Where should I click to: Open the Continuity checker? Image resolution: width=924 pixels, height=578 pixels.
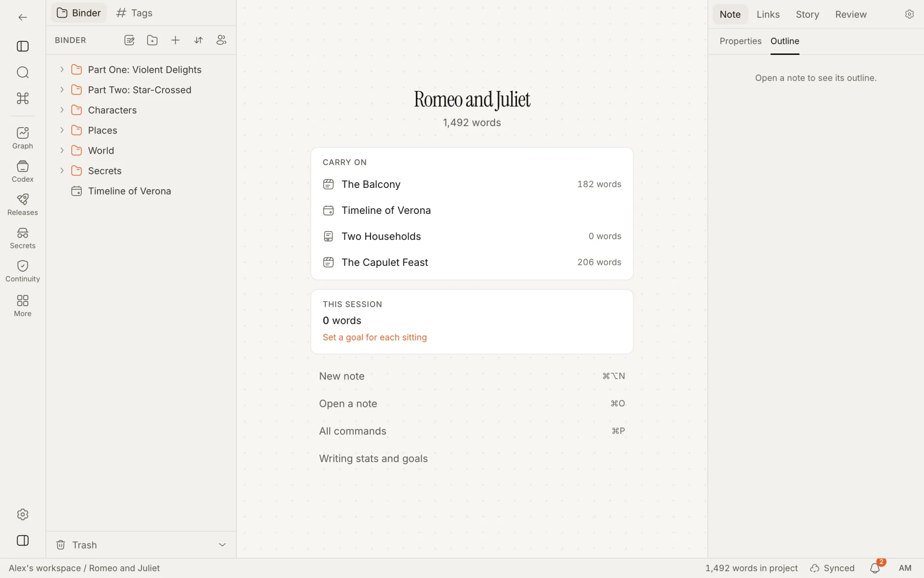(23, 271)
